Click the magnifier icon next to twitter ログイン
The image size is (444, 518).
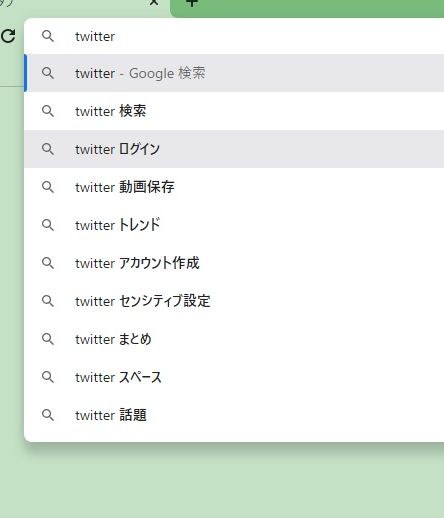click(x=48, y=149)
